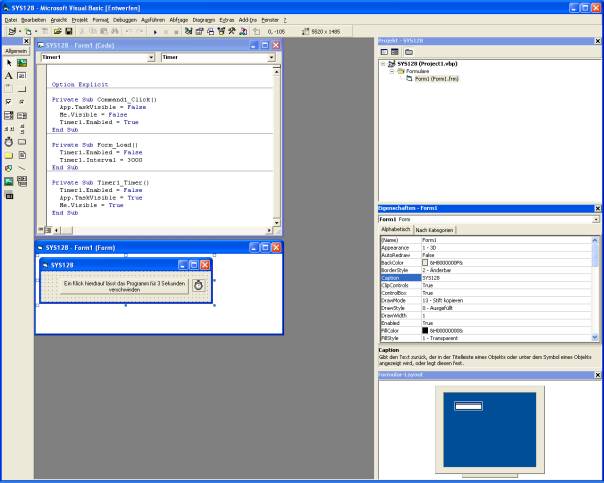Screen dimensions: 604x483
Task: Click the Toggle Folders icon in Project panel
Action: 411,50
